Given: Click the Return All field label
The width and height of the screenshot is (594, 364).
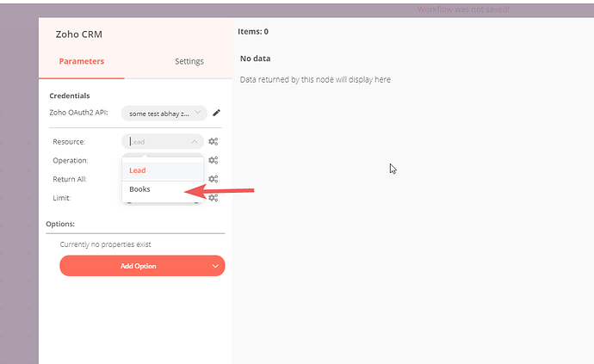Looking at the screenshot, I should click(71, 179).
